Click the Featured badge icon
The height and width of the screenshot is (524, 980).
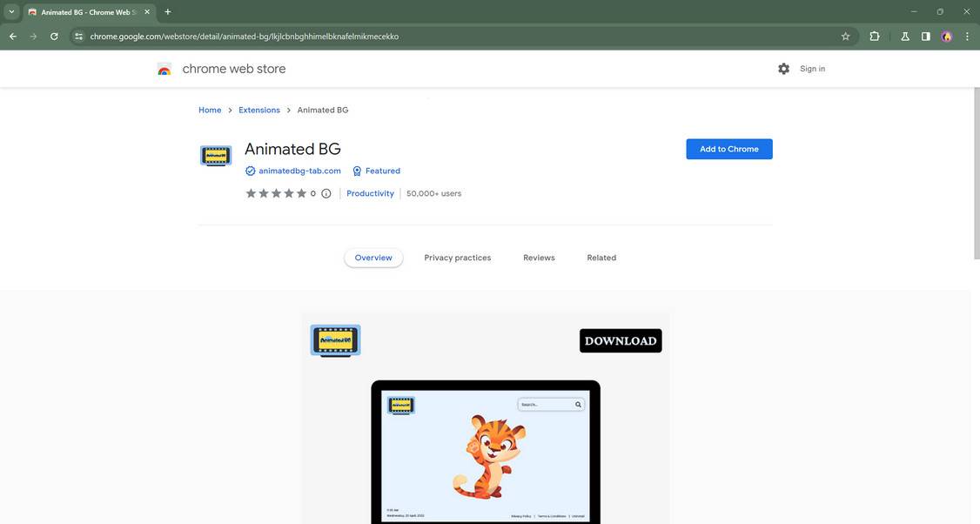pyautogui.click(x=357, y=171)
